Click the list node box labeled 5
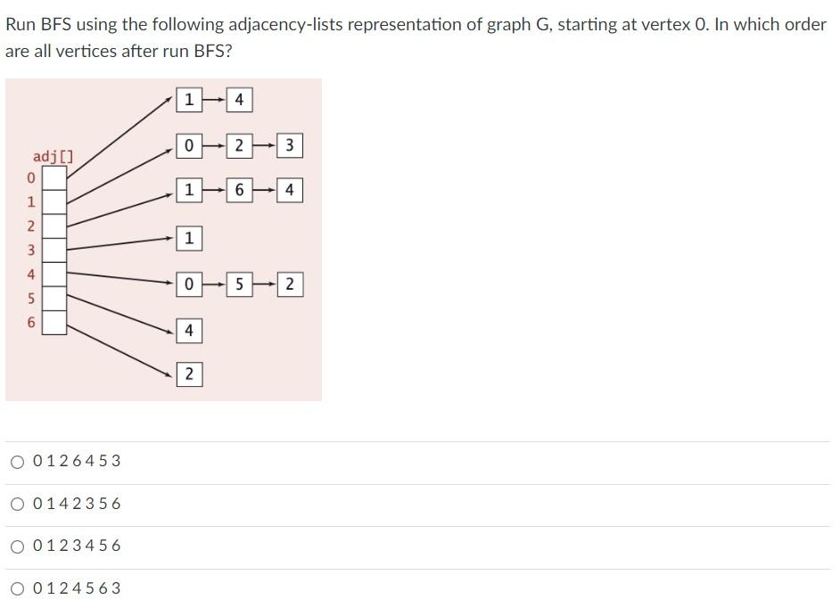Viewport: 840px width, 616px height. tap(239, 285)
